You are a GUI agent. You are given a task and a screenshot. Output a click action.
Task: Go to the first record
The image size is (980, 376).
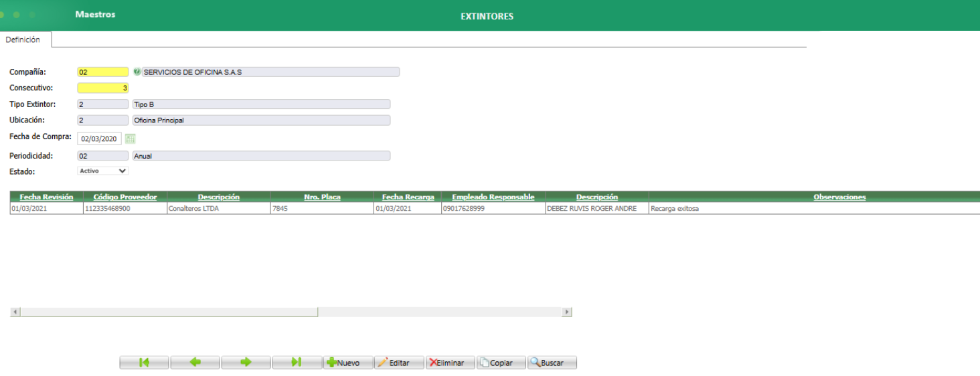tap(145, 363)
